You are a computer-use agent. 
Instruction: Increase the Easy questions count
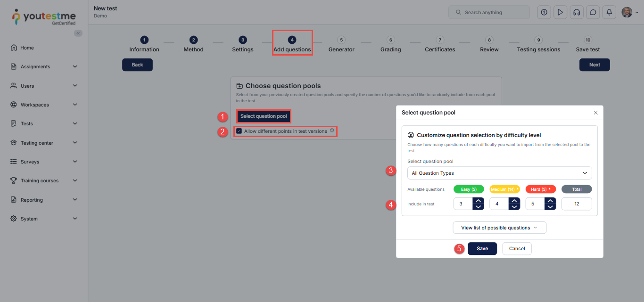click(x=478, y=201)
